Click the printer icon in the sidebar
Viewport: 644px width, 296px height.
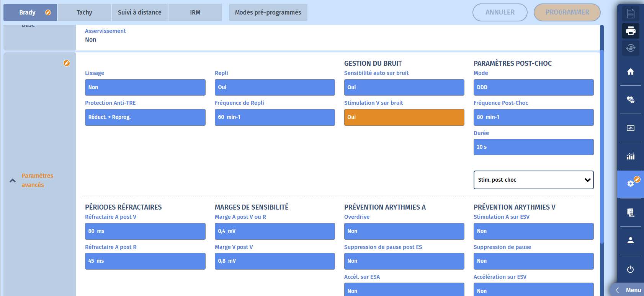(x=630, y=31)
